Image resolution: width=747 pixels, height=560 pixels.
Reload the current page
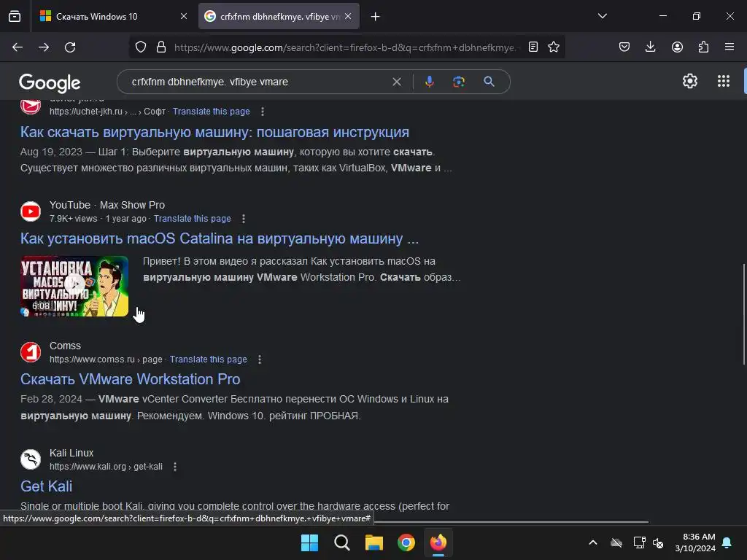pyautogui.click(x=70, y=47)
